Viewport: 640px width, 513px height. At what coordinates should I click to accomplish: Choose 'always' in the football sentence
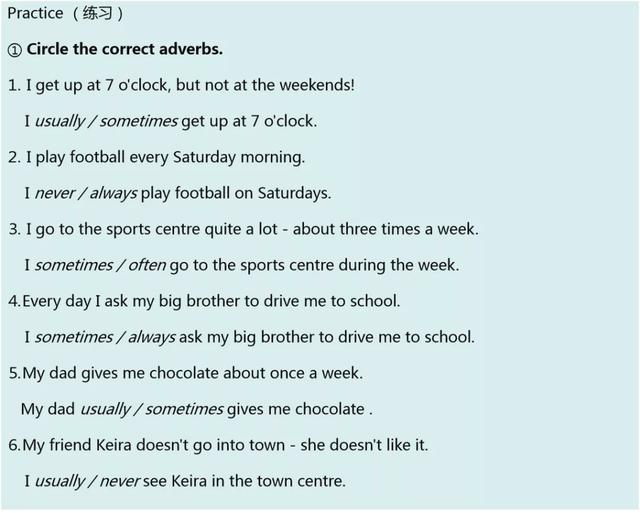113,193
